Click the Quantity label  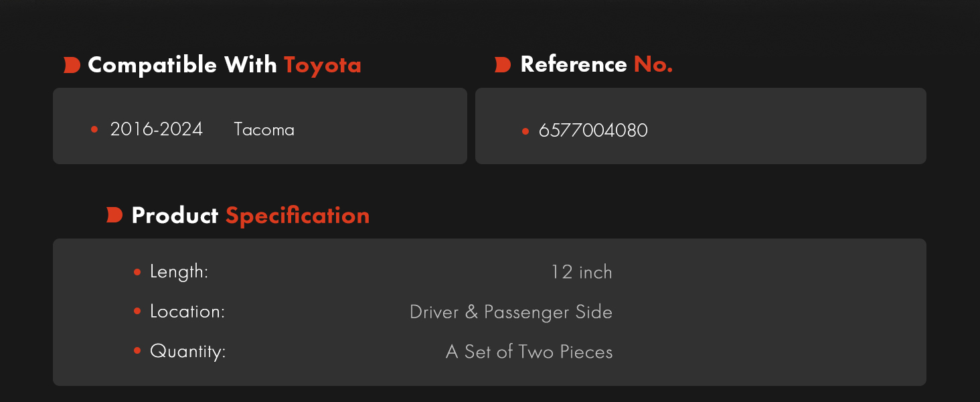click(x=187, y=351)
